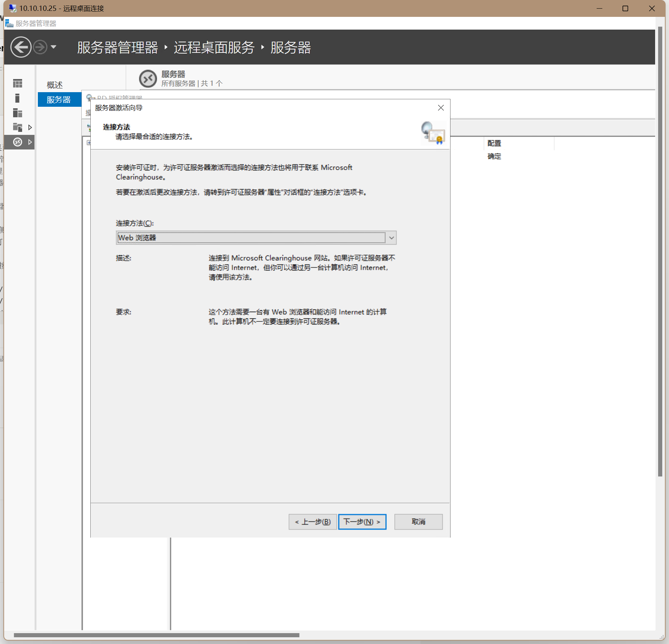The width and height of the screenshot is (669, 644).
Task: Select the 服务器 item in the side menu
Action: point(60,100)
